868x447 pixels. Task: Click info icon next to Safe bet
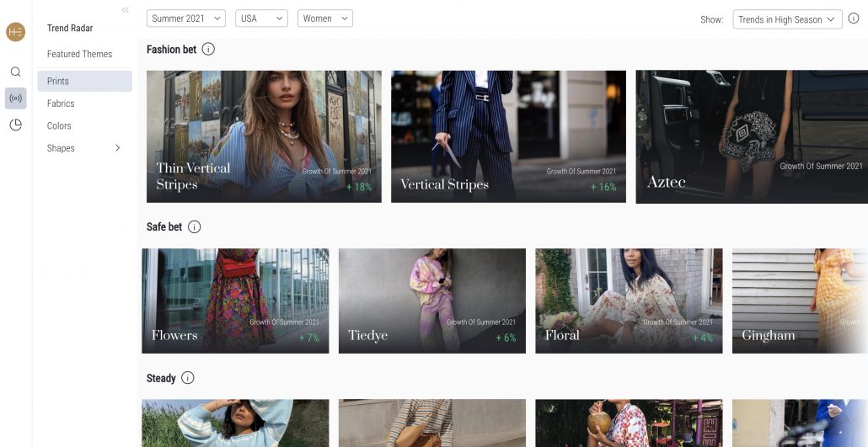tap(195, 226)
